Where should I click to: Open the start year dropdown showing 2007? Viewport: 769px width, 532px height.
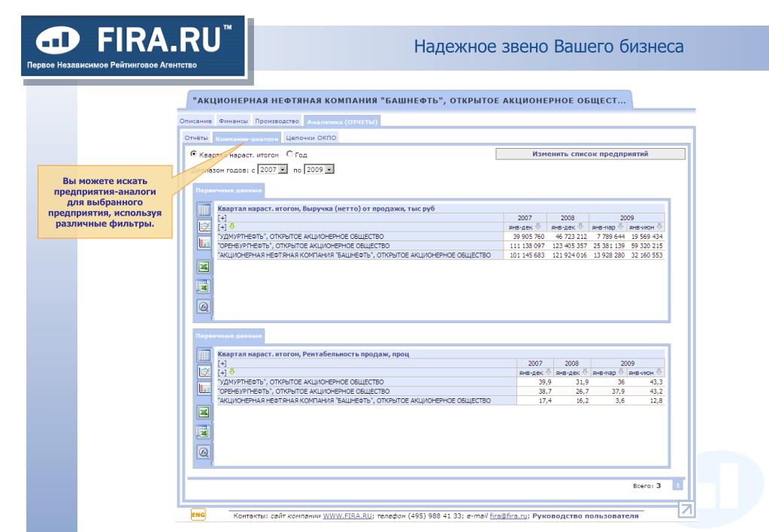click(272, 170)
